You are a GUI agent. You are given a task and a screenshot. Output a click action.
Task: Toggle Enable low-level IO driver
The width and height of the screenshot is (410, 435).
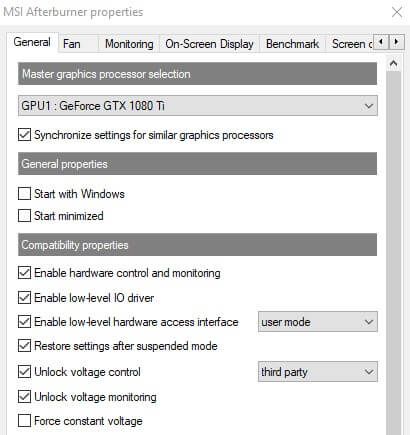(24, 297)
